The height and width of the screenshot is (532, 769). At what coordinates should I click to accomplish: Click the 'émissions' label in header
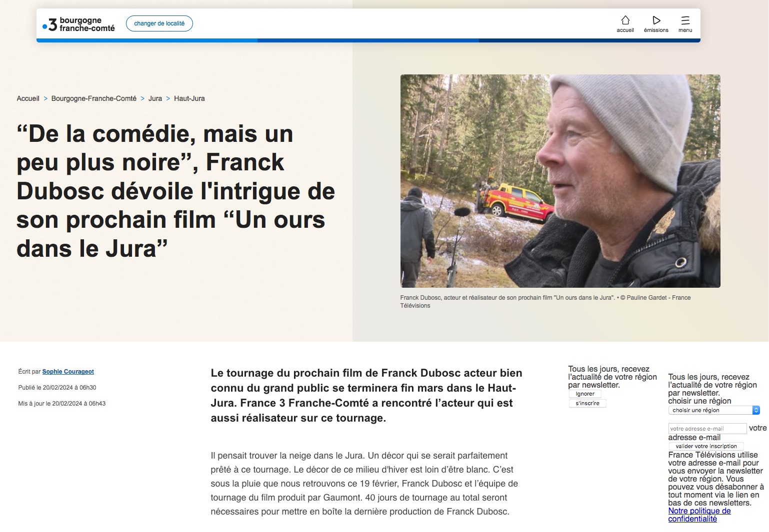point(656,30)
